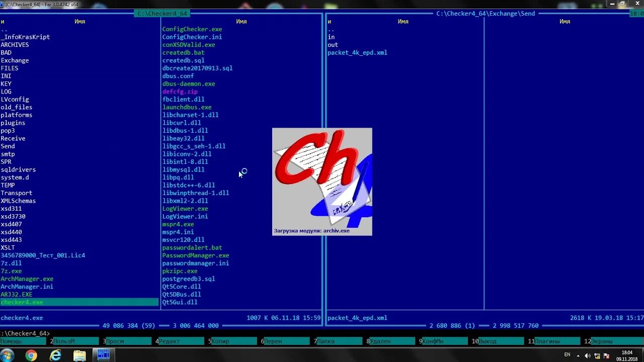Click the volume speaker tray icon

point(588,355)
